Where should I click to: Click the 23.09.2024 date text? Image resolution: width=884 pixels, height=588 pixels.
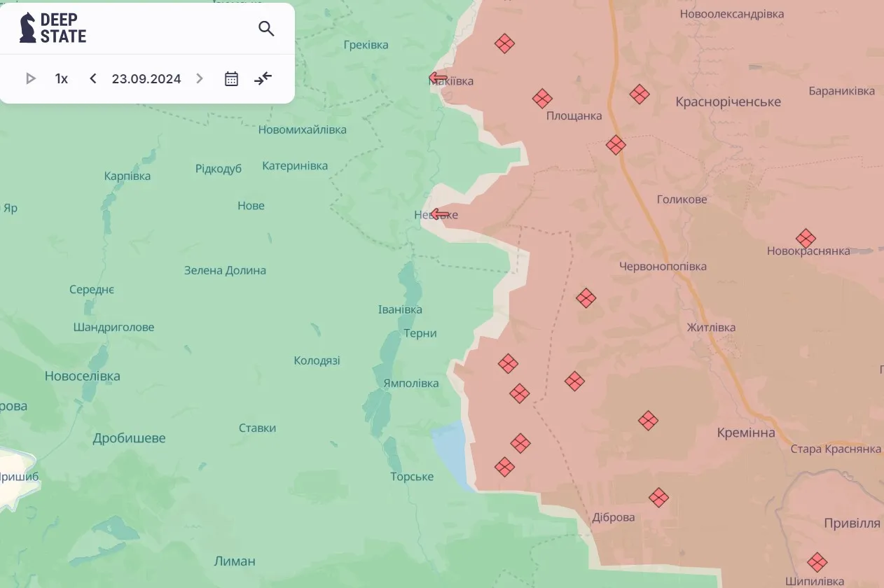pos(146,78)
